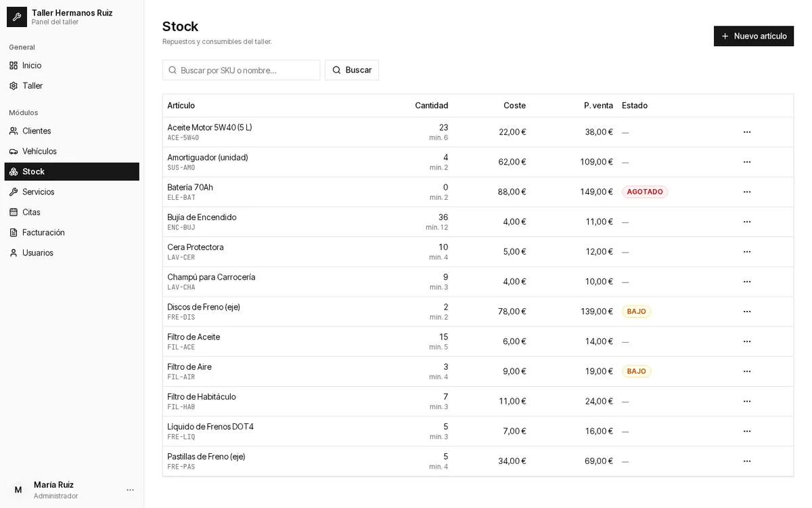This screenshot has height=508, width=812.
Task: Select the Cera Protectora item name
Action: (x=196, y=247)
